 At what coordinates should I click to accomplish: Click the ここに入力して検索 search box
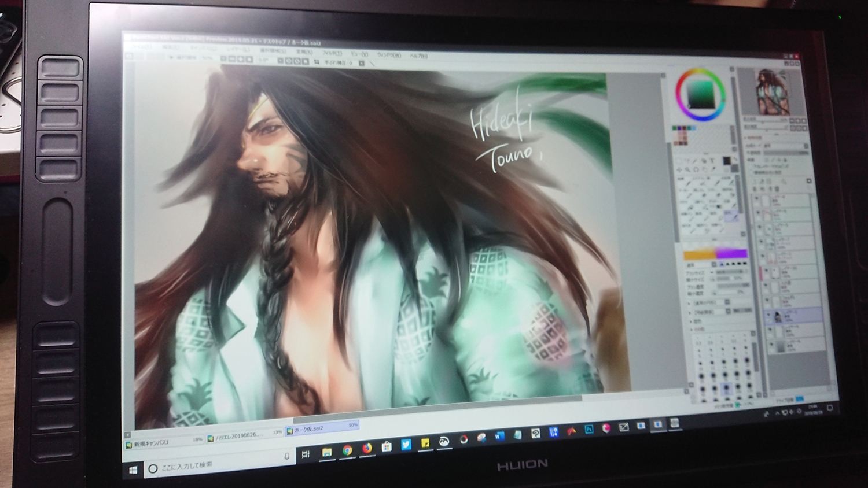click(219, 462)
